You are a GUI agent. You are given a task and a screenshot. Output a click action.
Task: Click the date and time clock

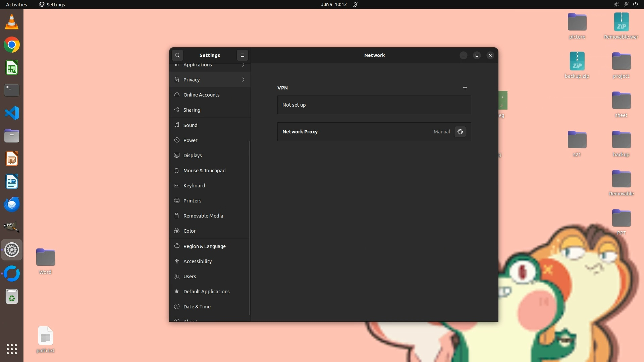(x=333, y=4)
